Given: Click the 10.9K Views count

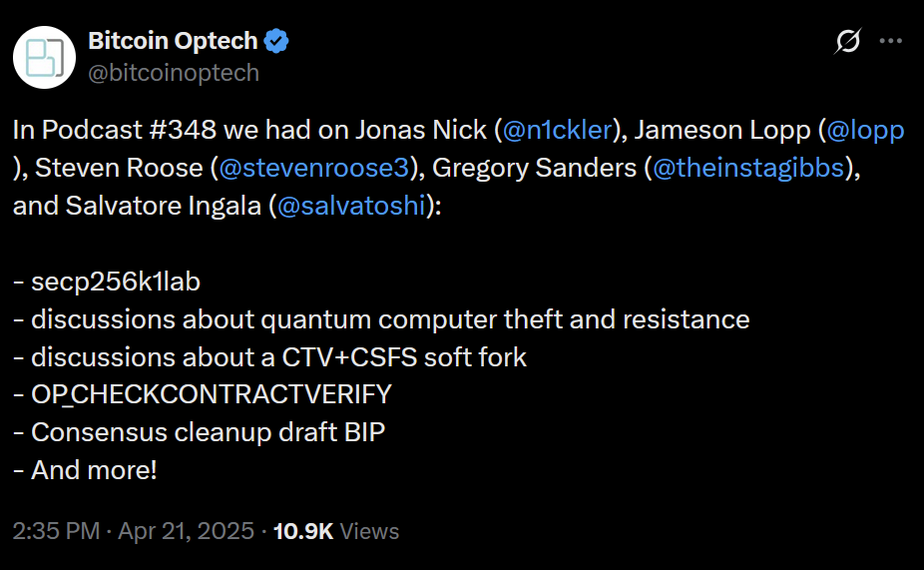Looking at the screenshot, I should coord(336,531).
